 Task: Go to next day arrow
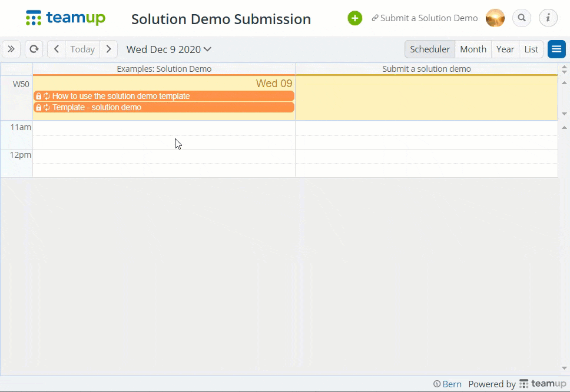click(108, 49)
